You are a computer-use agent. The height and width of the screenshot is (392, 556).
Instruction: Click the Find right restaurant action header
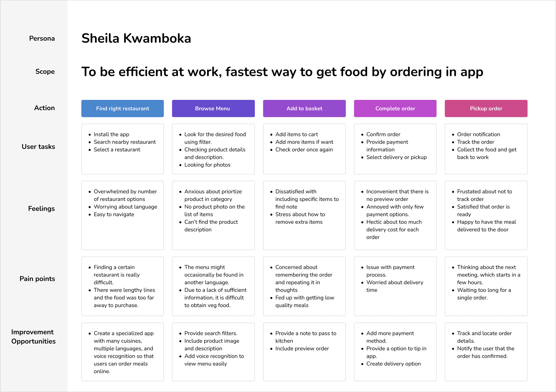click(x=122, y=109)
